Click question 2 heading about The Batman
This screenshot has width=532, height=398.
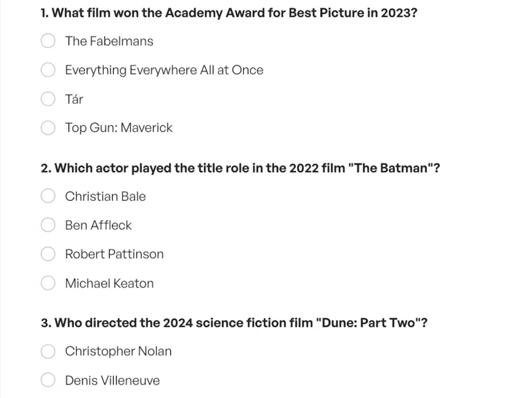pyautogui.click(x=240, y=168)
